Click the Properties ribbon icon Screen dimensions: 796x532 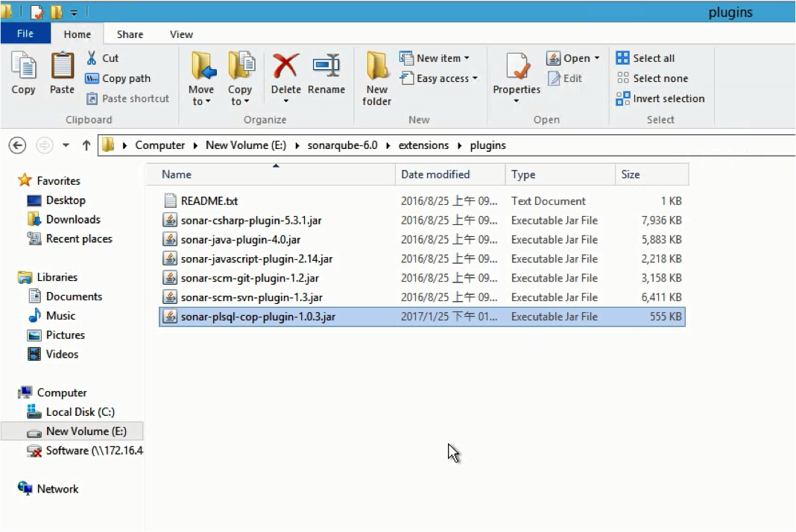click(x=517, y=66)
